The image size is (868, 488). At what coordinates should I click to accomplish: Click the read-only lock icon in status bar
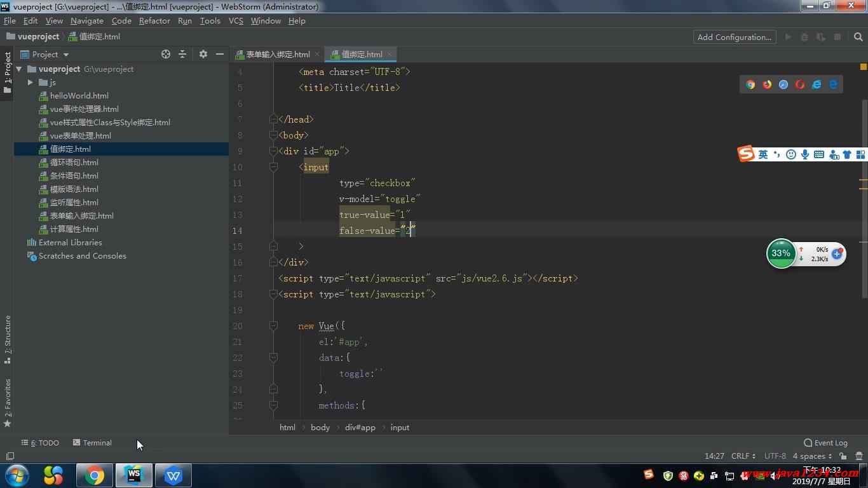point(843,456)
